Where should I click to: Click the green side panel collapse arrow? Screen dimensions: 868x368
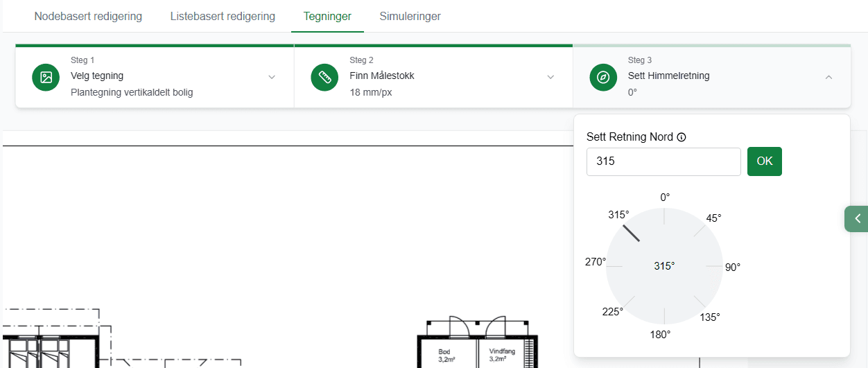(x=856, y=219)
